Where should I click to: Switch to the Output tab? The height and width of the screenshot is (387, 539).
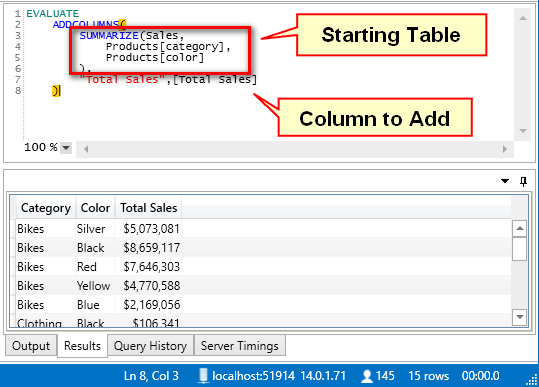click(31, 346)
